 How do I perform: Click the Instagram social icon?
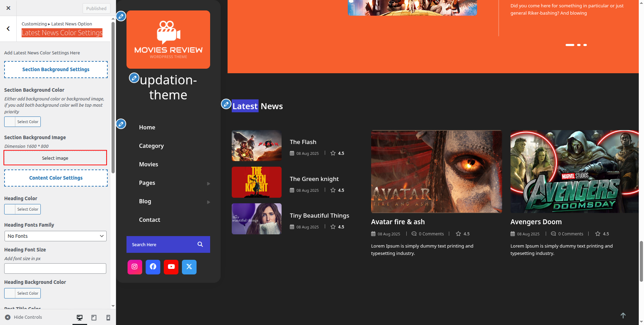pos(135,267)
